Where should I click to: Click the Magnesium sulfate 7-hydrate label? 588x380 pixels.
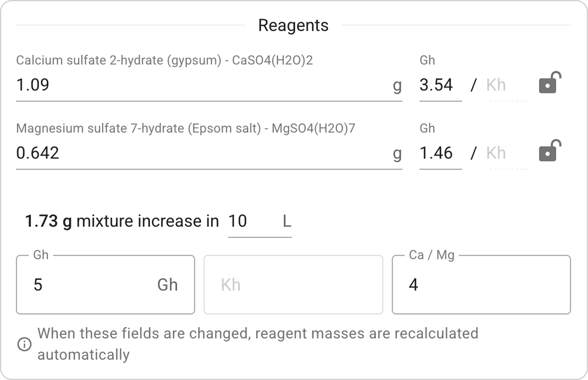(185, 129)
